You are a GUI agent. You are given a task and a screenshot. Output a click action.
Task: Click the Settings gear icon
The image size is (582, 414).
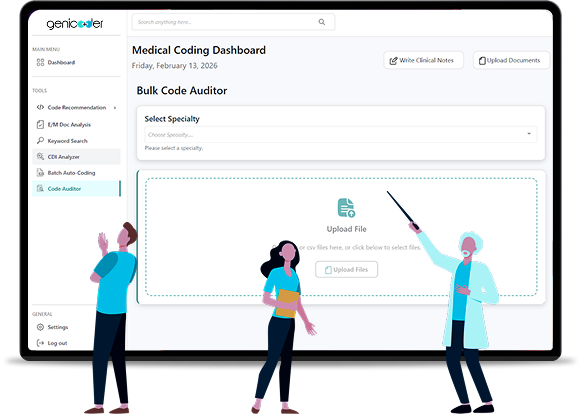(x=40, y=327)
